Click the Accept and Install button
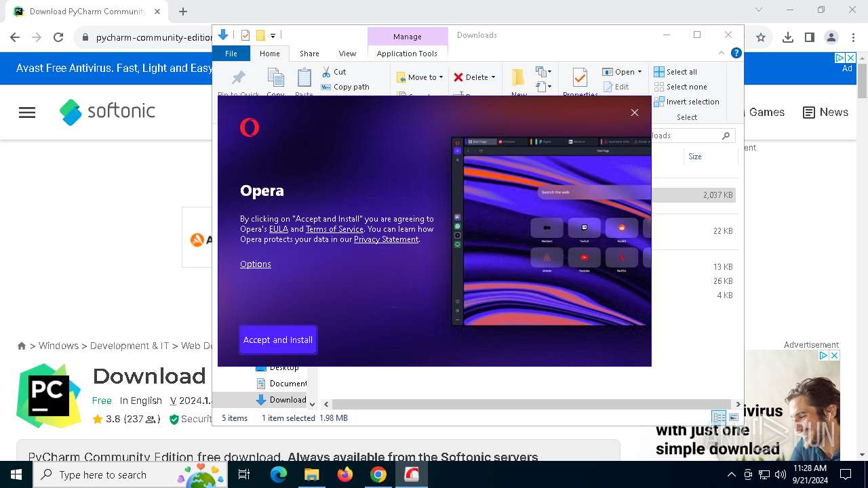 coord(278,340)
